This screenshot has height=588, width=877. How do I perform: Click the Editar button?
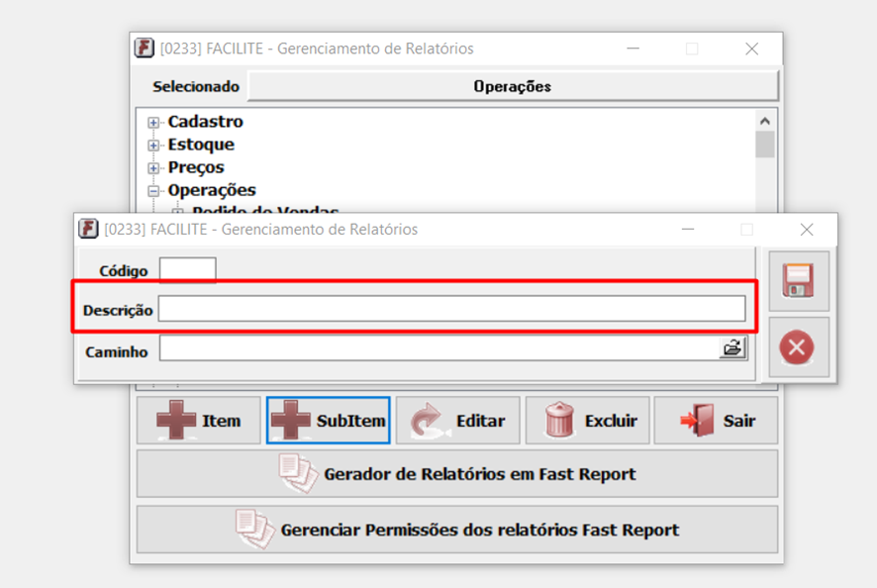click(x=457, y=420)
